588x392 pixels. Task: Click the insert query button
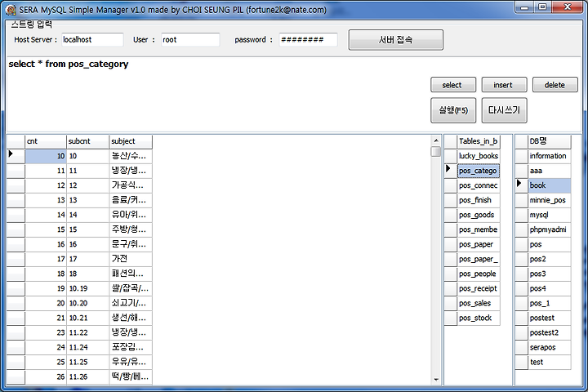point(504,85)
